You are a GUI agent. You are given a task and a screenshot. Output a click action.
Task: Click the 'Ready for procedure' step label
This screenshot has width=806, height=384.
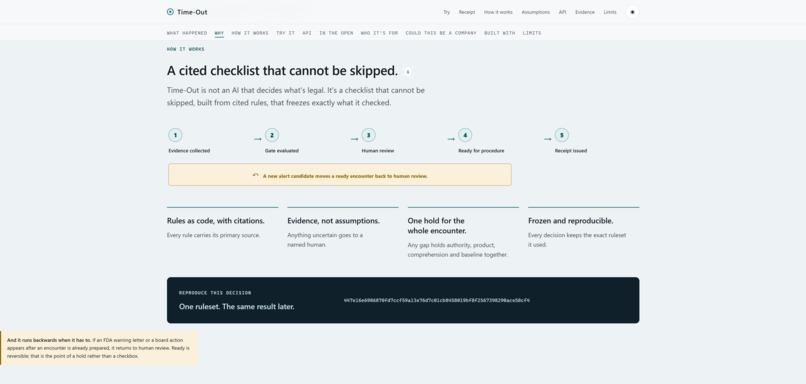pyautogui.click(x=481, y=151)
